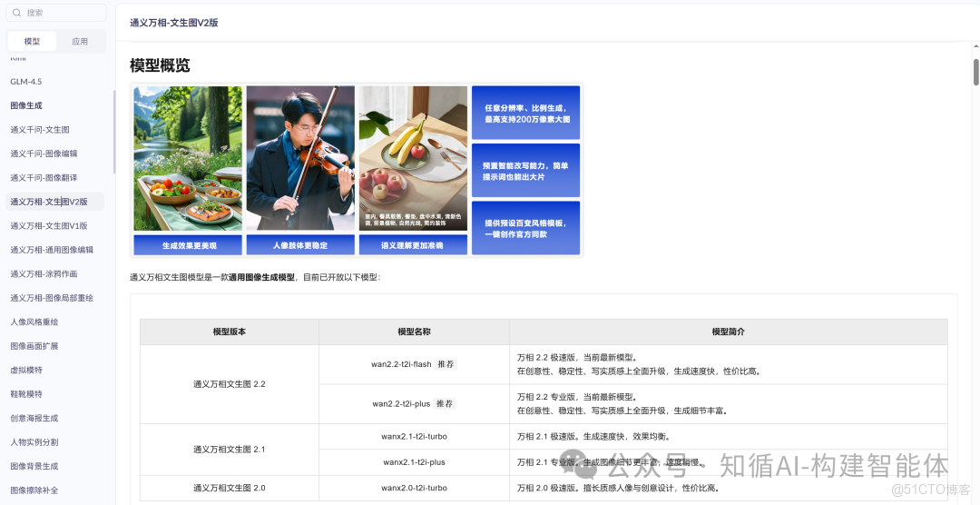The height and width of the screenshot is (505, 980).
Task: Open 通义万相-通用图像编辑 in the sidebar
Action: point(52,250)
